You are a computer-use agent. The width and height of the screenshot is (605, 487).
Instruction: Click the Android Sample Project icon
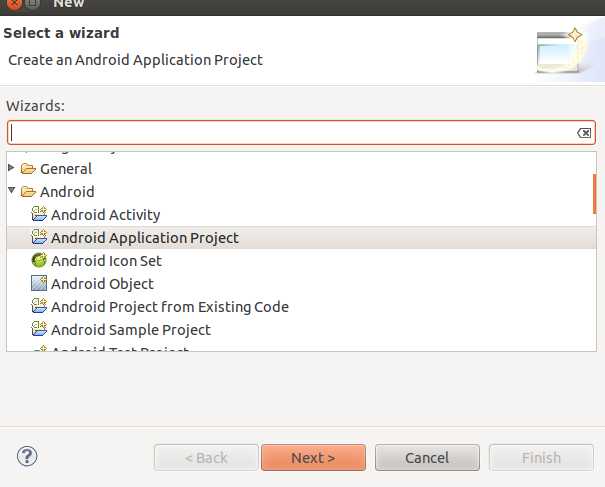coord(39,329)
